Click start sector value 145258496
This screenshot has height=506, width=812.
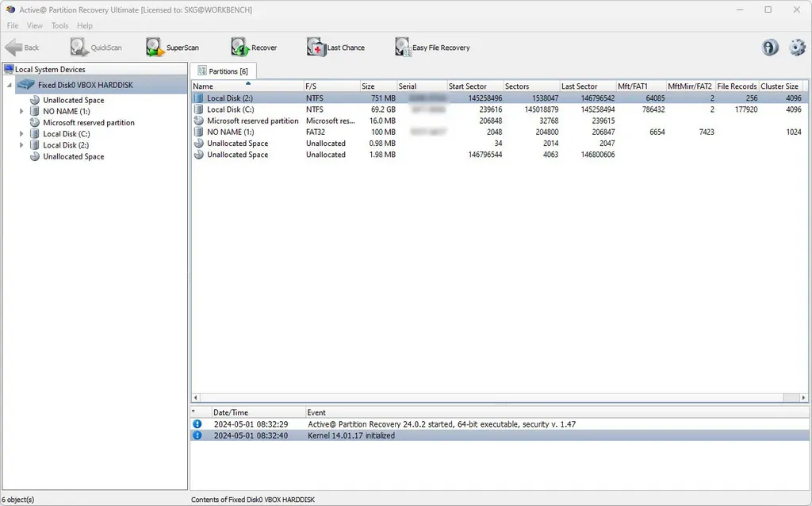(x=485, y=98)
